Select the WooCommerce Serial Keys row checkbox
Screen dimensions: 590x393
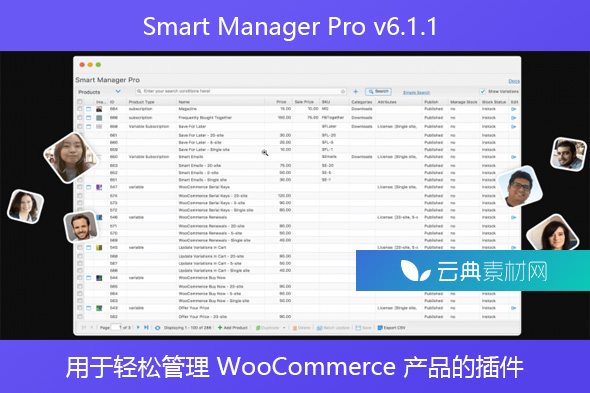tap(80, 187)
